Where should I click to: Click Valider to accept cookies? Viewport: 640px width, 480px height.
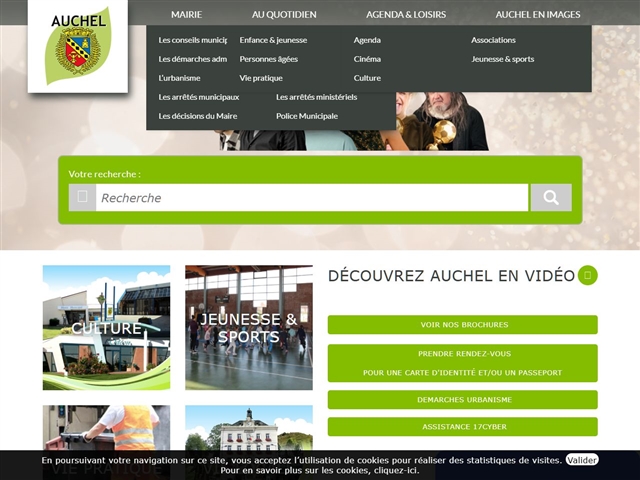(x=582, y=460)
